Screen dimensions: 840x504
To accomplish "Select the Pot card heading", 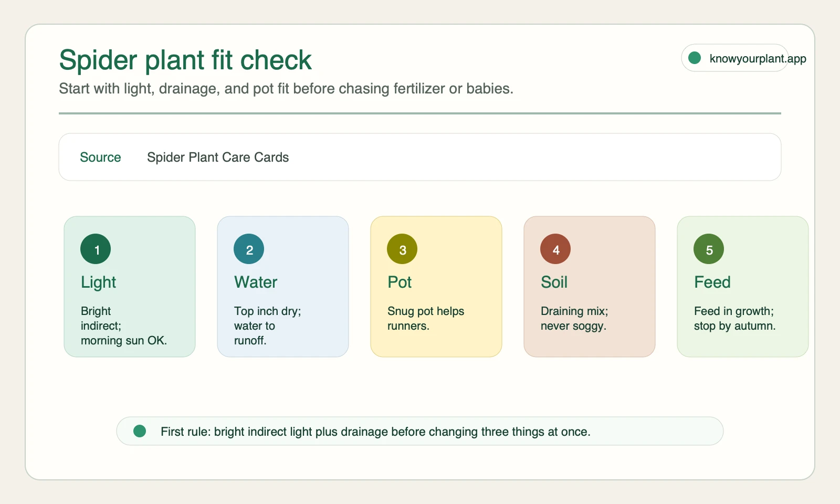I will pos(400,282).
